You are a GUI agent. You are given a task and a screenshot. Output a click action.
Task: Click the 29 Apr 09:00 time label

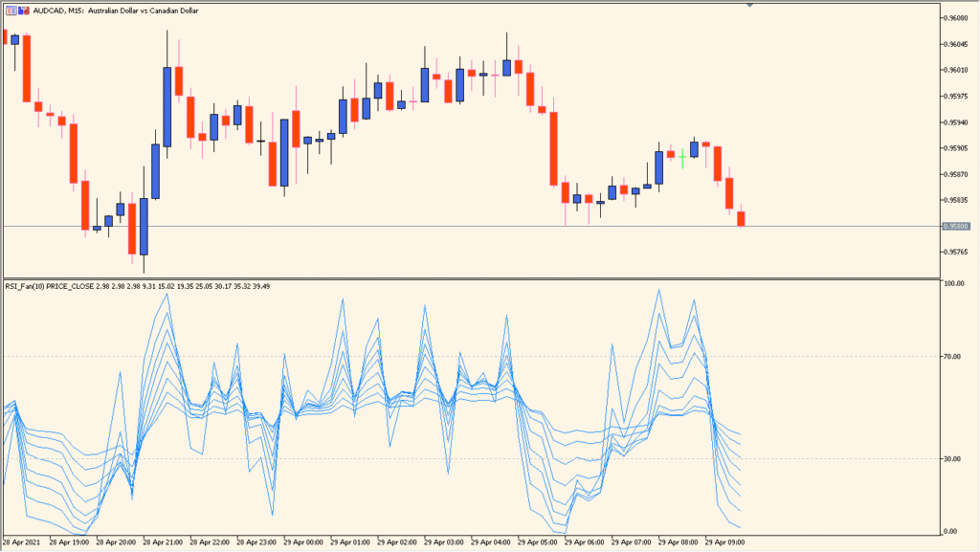725,542
